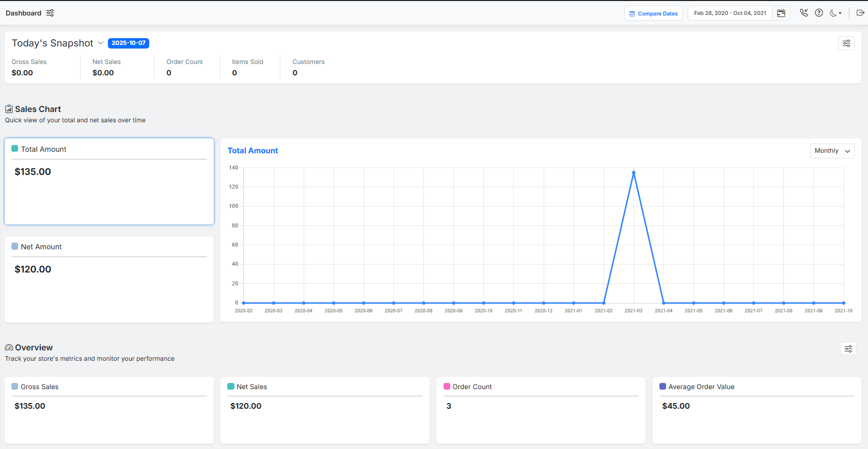Screen dimensions: 868x449
Task: Click the logout icon
Action: (x=860, y=13)
